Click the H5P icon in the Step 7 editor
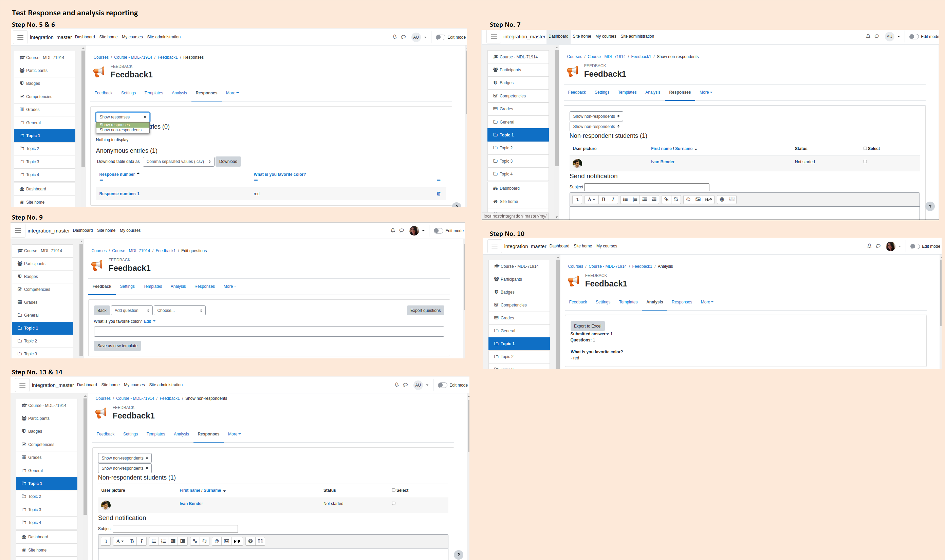Image resolution: width=945 pixels, height=560 pixels. pyautogui.click(x=708, y=200)
